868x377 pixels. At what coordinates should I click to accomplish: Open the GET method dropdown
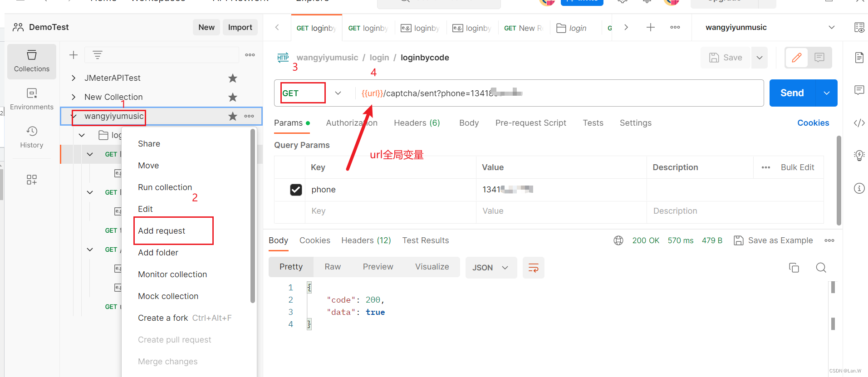click(311, 93)
